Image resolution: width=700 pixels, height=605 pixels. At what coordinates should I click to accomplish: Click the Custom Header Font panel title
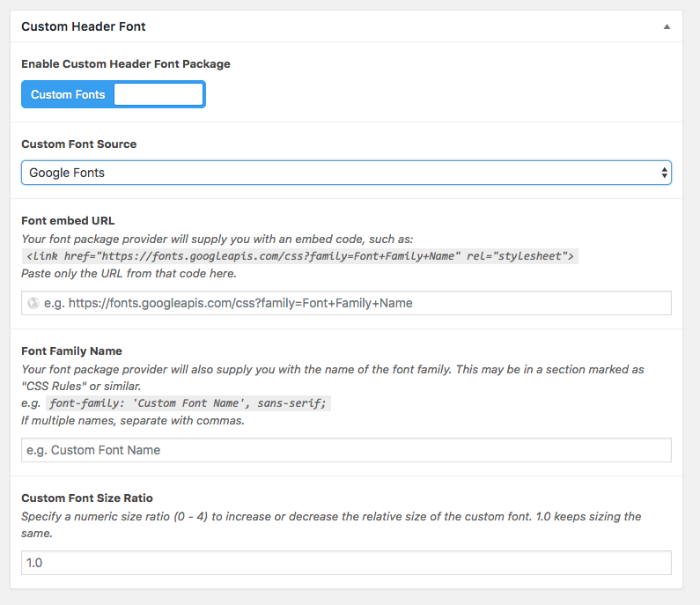[84, 26]
